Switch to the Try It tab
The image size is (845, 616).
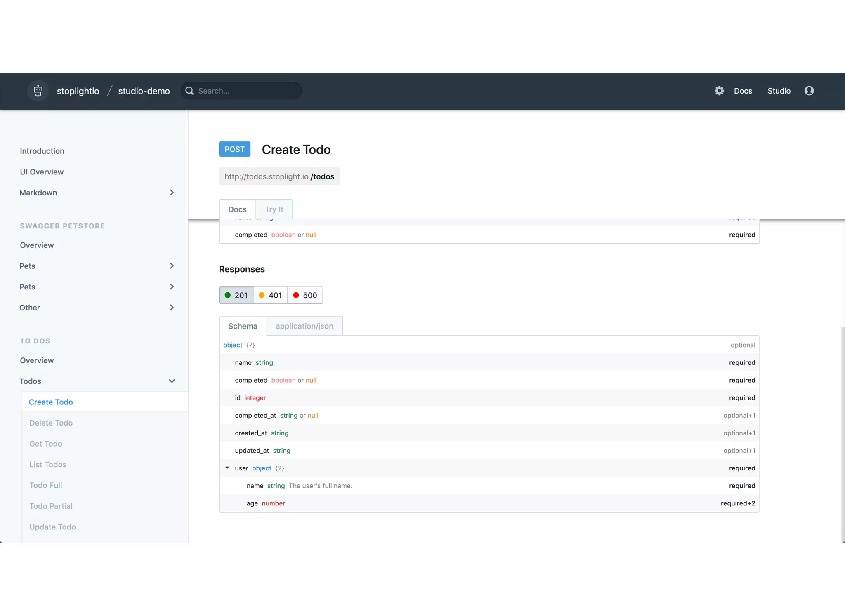[274, 209]
